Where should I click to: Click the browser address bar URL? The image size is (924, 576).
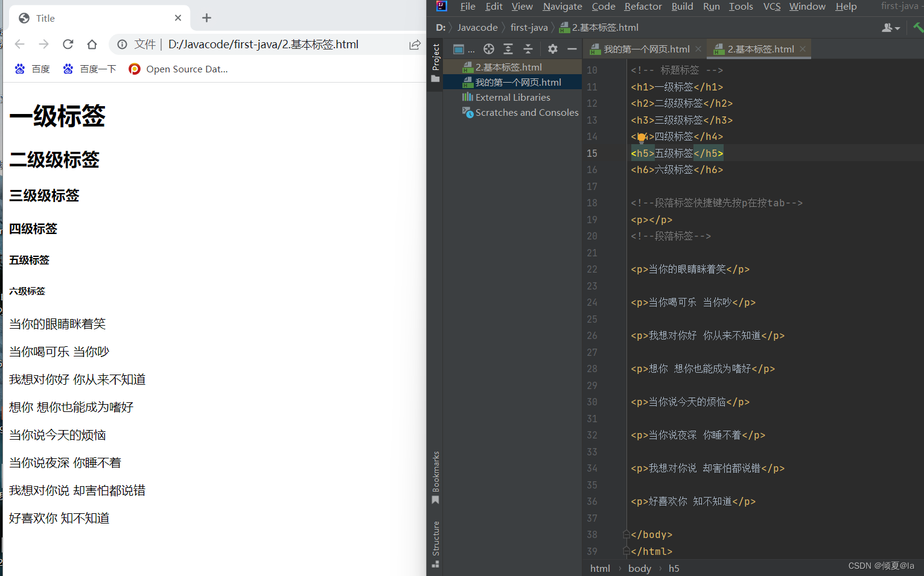[x=263, y=44]
